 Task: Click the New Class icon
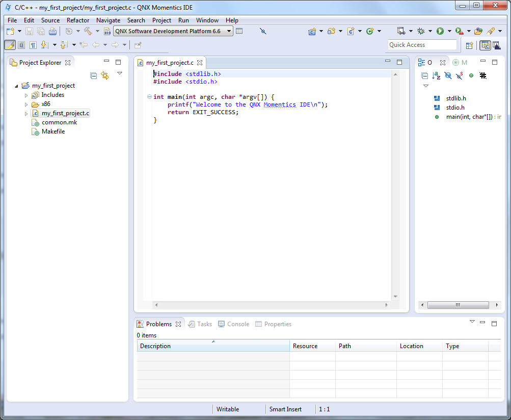pyautogui.click(x=370, y=31)
